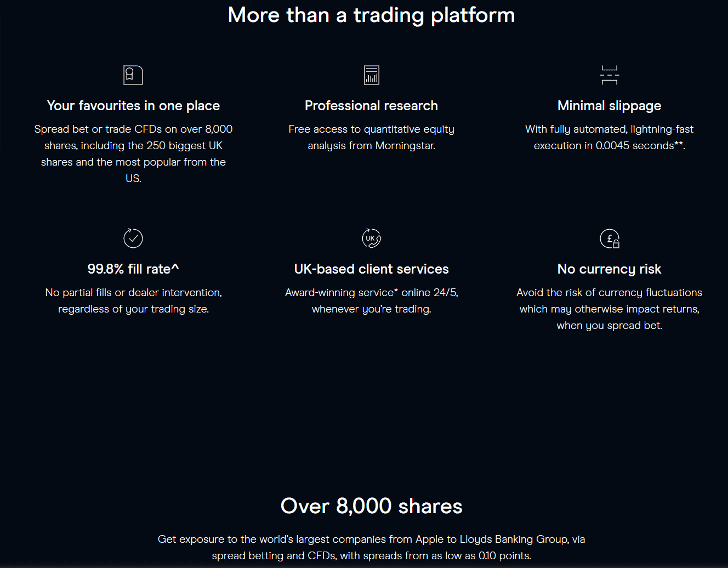Click the fill rate checkmark icon
Screen dimensions: 728x568
click(133, 238)
